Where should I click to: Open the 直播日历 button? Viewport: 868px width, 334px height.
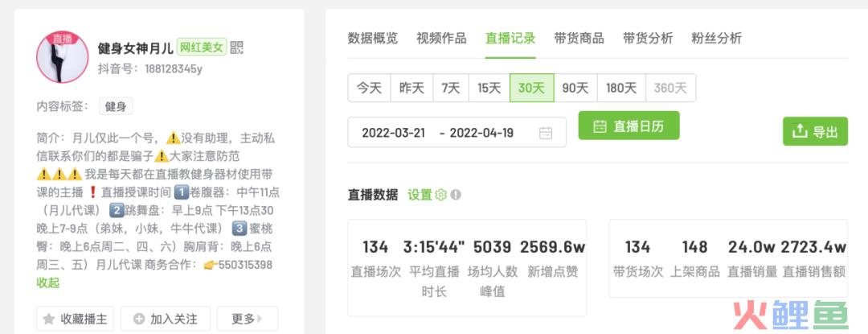[628, 126]
